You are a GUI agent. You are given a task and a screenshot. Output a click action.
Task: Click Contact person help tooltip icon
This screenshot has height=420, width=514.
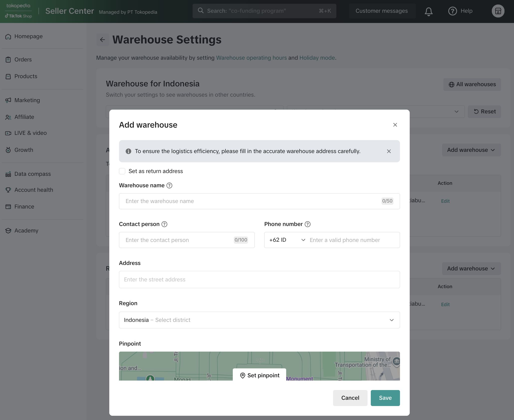point(164,224)
